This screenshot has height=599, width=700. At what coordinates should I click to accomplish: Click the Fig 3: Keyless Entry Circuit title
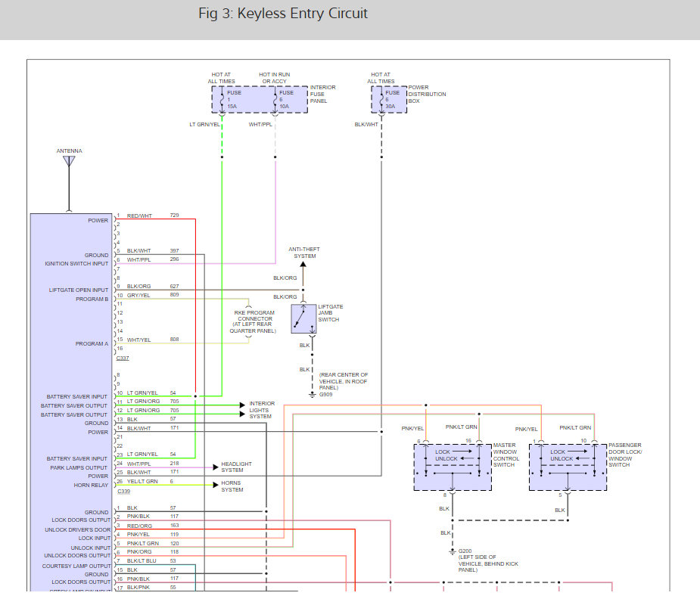[283, 14]
